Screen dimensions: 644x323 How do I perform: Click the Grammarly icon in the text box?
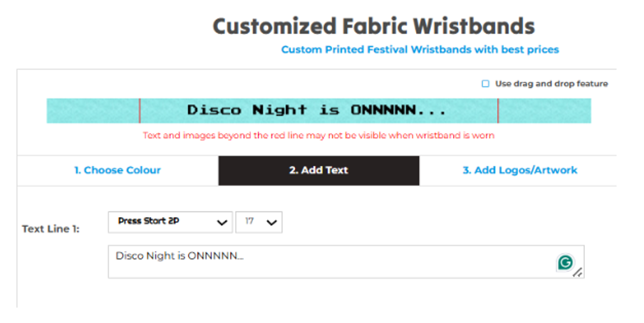565,263
